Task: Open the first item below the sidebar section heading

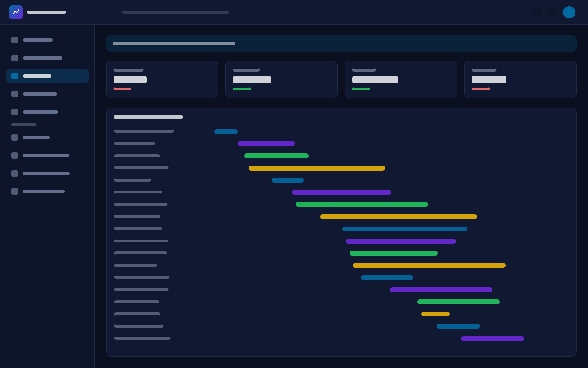Action: pos(47,137)
